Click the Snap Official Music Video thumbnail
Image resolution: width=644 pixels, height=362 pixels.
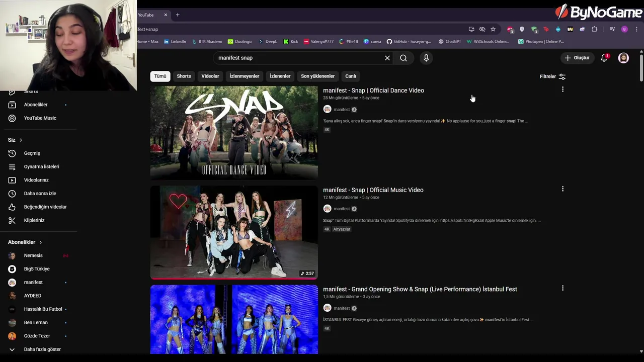[234, 232]
